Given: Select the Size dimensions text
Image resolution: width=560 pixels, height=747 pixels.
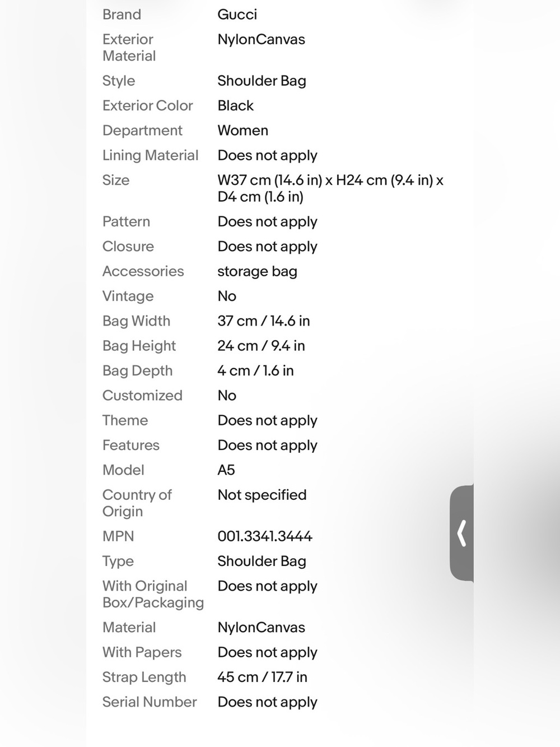Looking at the screenshot, I should point(330,188).
